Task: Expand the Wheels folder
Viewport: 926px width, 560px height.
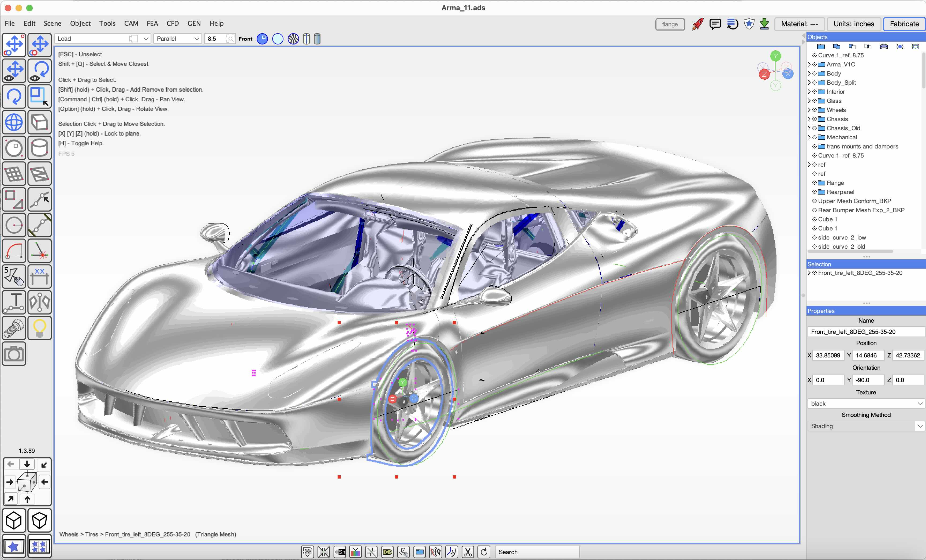Action: pos(809,110)
